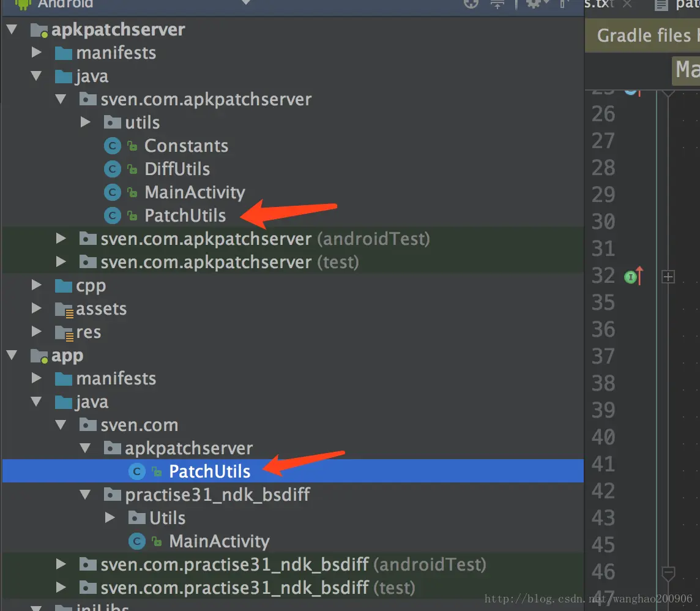Screen dimensions: 700x611
Task: Click the apkpatchserver module folder icon
Action: [39, 31]
